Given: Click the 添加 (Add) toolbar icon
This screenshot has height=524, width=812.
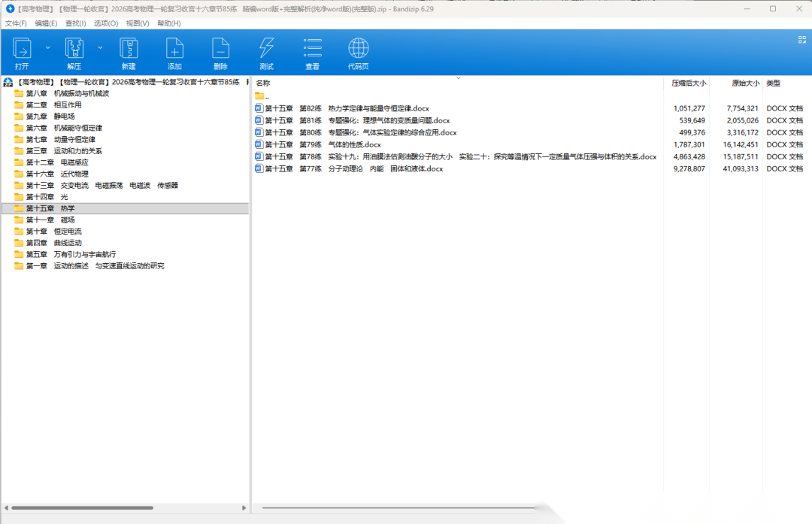Looking at the screenshot, I should (x=174, y=49).
